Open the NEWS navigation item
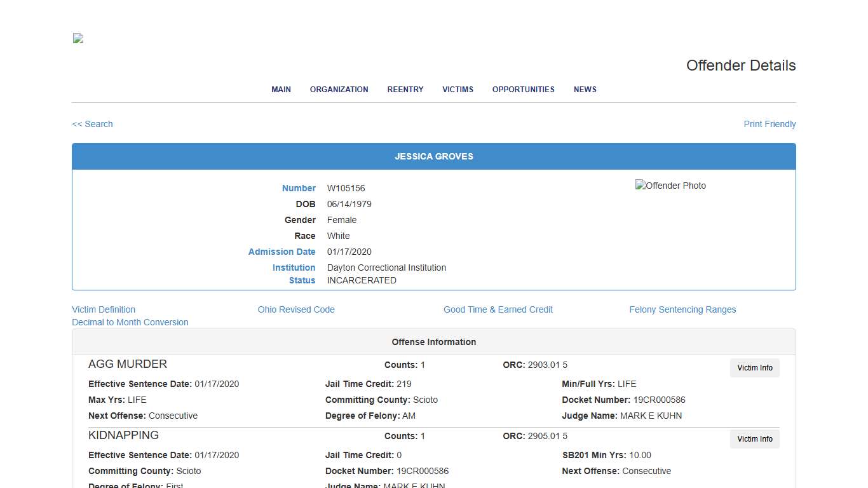The image size is (868, 488). tap(585, 90)
